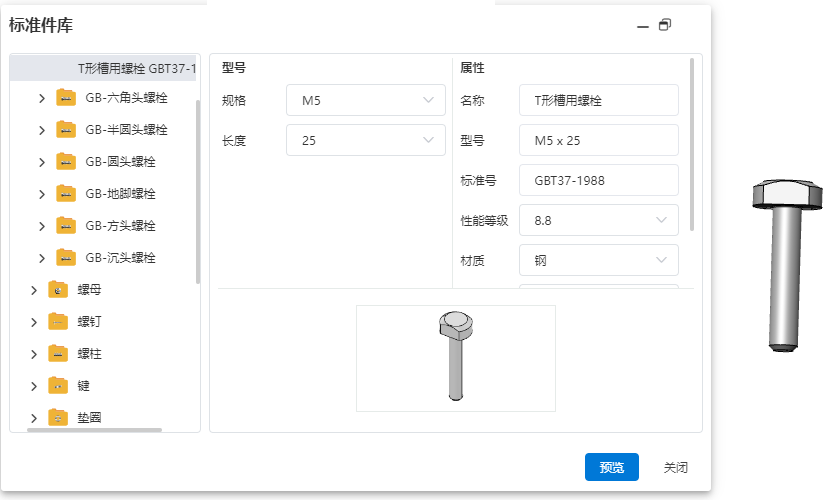Click the 垫圈 folder icon
Viewport: 827px width, 500px height.
58,418
